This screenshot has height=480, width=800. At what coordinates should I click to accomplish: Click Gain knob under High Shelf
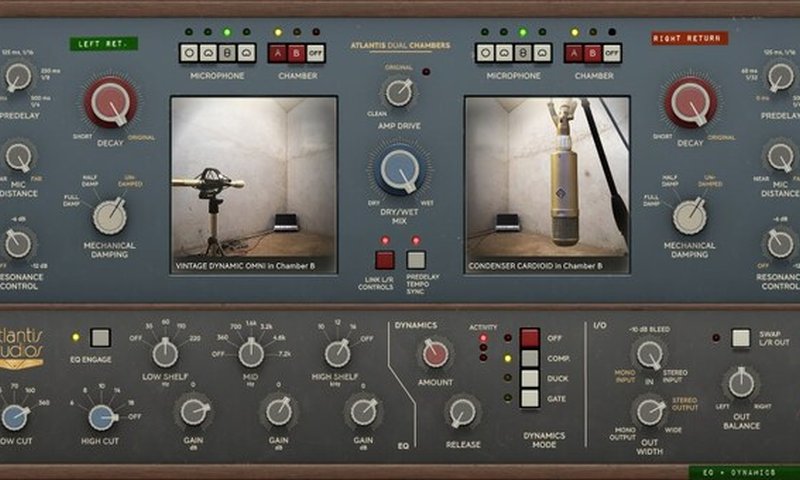(363, 412)
